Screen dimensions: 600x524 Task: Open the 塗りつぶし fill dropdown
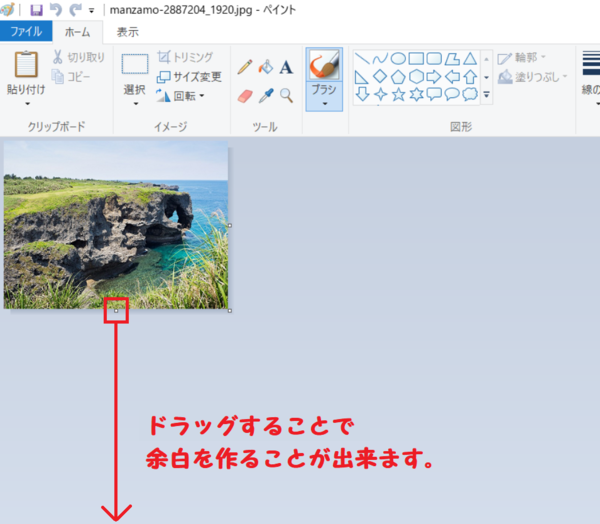[x=532, y=77]
